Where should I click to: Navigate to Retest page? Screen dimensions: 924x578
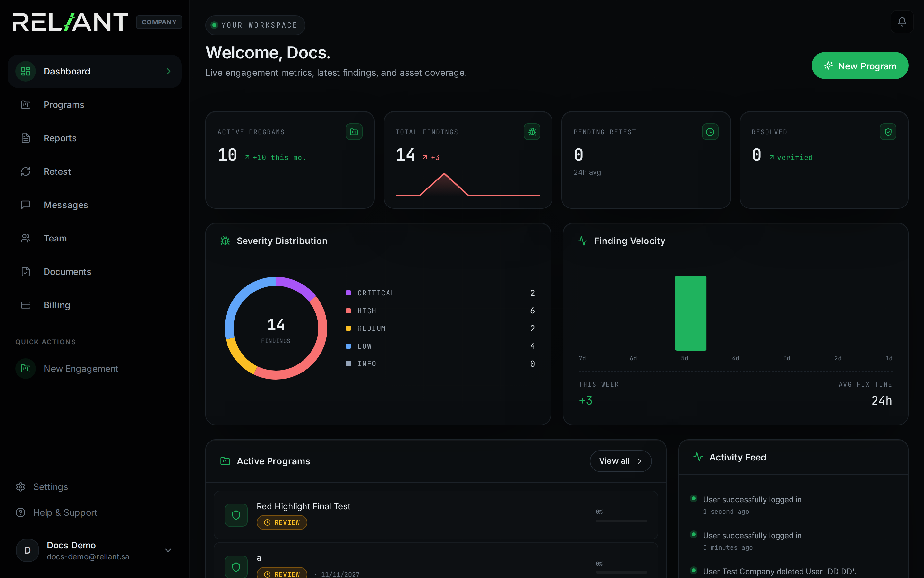coord(94,171)
